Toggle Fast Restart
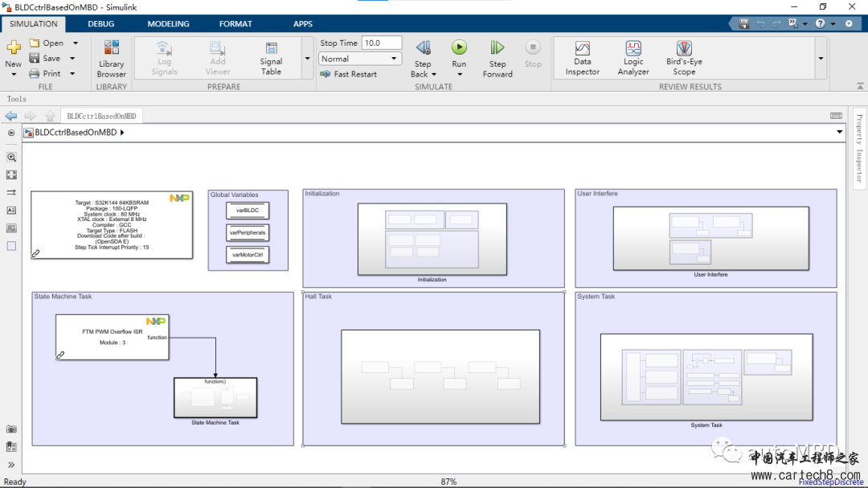The height and width of the screenshot is (488, 868). tap(349, 74)
